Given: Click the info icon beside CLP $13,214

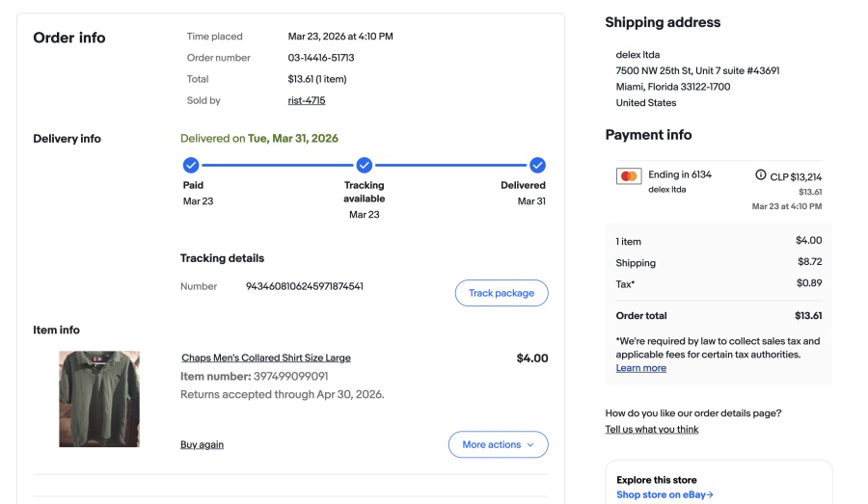Looking at the screenshot, I should 761,175.
